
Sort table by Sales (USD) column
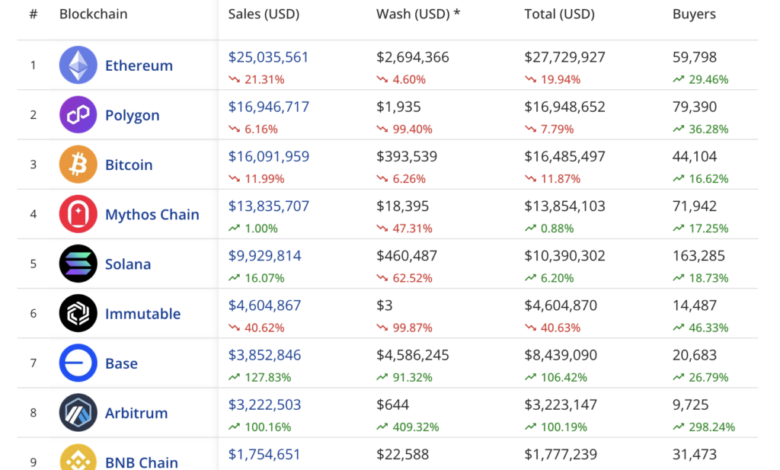click(263, 15)
